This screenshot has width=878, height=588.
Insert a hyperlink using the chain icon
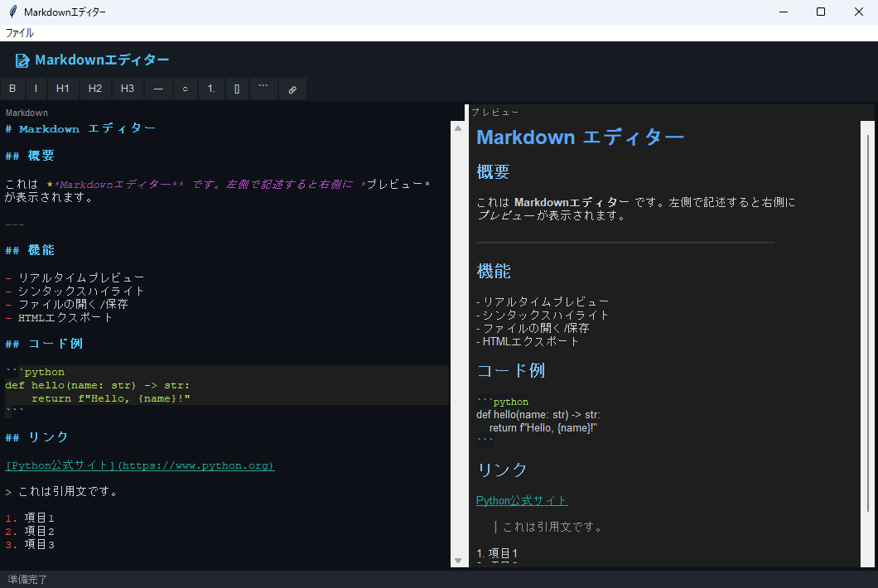[x=292, y=89]
